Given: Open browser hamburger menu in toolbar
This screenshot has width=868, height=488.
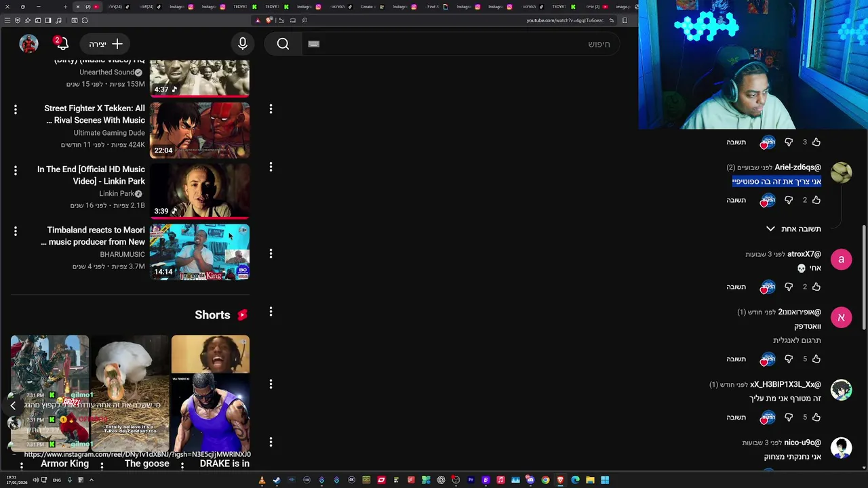Looking at the screenshot, I should tap(7, 20).
